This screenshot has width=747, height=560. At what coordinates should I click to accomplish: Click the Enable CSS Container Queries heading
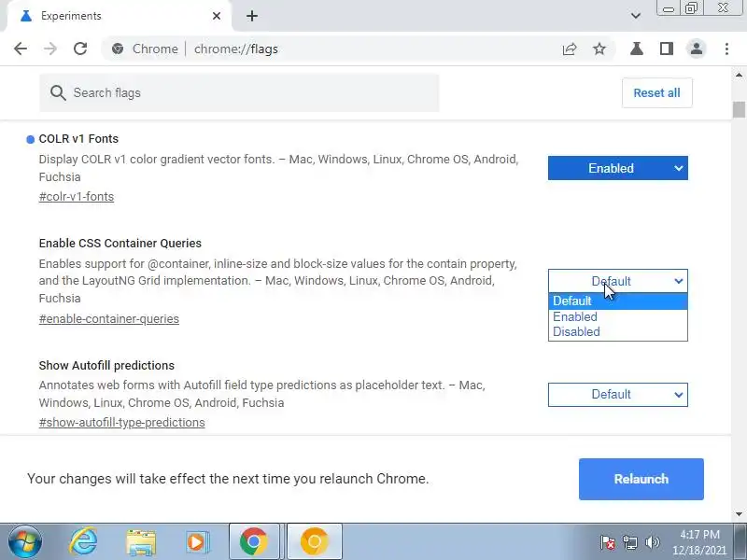tap(120, 244)
